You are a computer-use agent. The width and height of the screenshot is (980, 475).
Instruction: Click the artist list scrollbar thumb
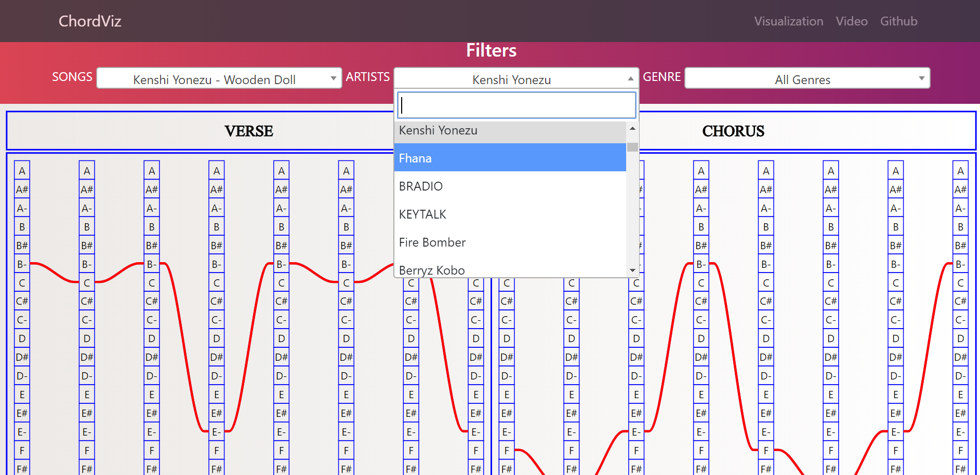[632, 147]
